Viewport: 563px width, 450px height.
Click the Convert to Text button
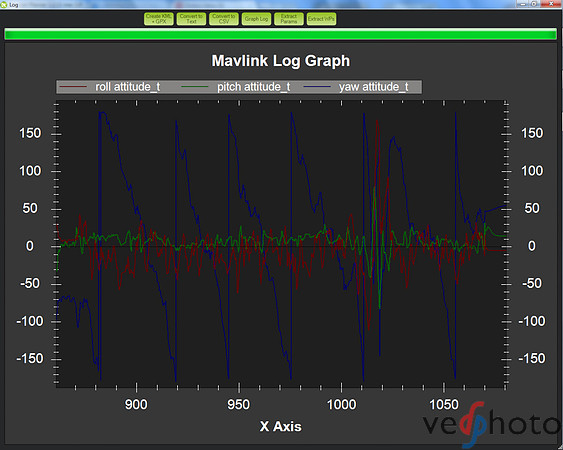pyautogui.click(x=191, y=19)
